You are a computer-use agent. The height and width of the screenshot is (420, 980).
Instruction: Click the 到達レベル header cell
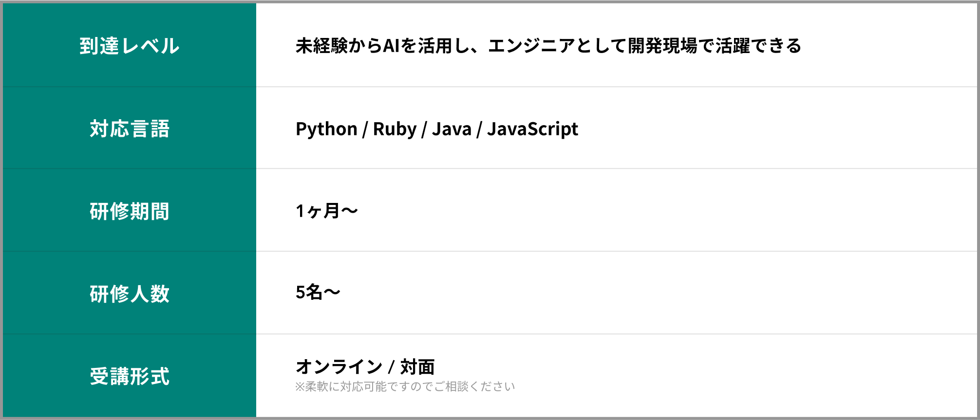(x=130, y=46)
